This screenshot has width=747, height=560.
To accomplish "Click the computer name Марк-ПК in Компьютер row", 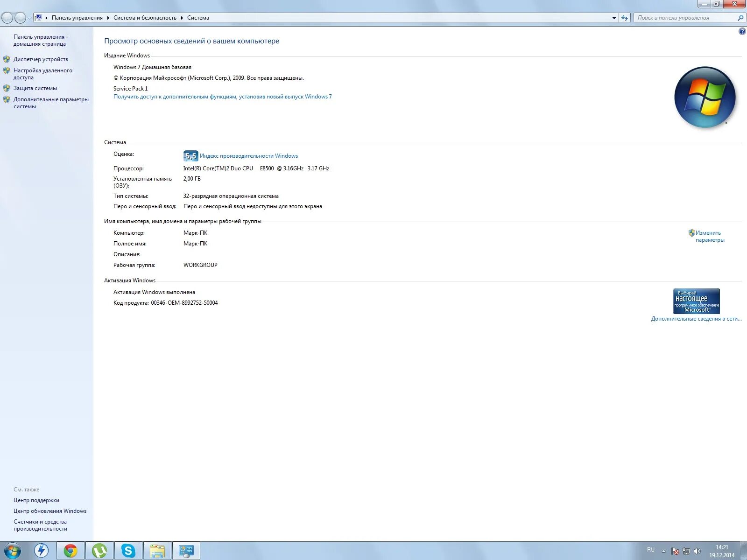I will [195, 233].
